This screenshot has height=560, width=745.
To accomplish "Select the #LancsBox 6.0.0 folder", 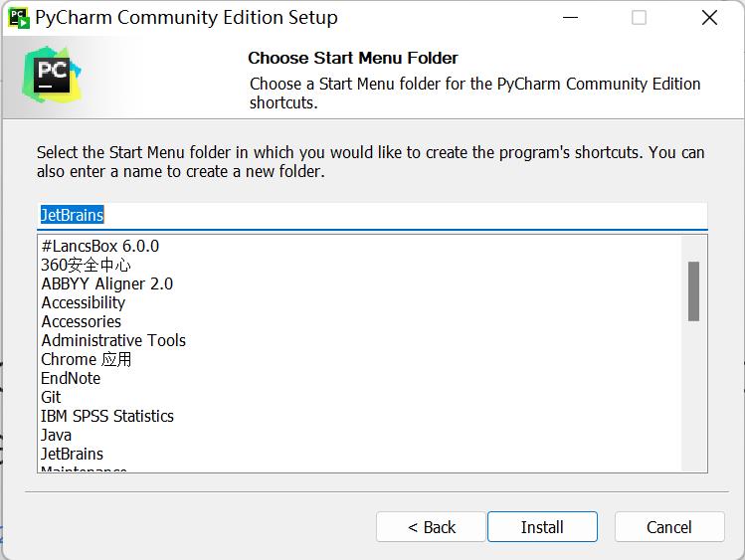I will coord(99,246).
